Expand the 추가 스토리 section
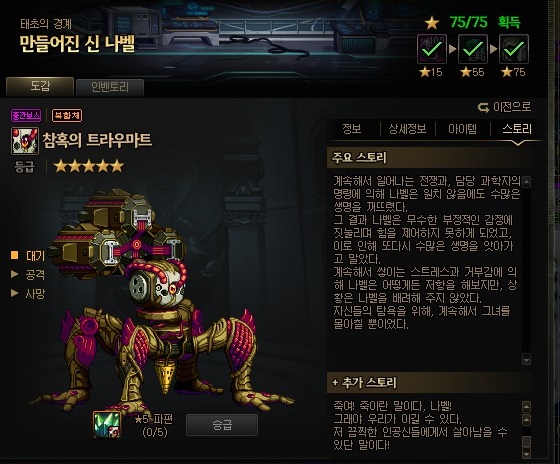Image resolution: width=560 pixels, height=464 pixels. tap(364, 383)
